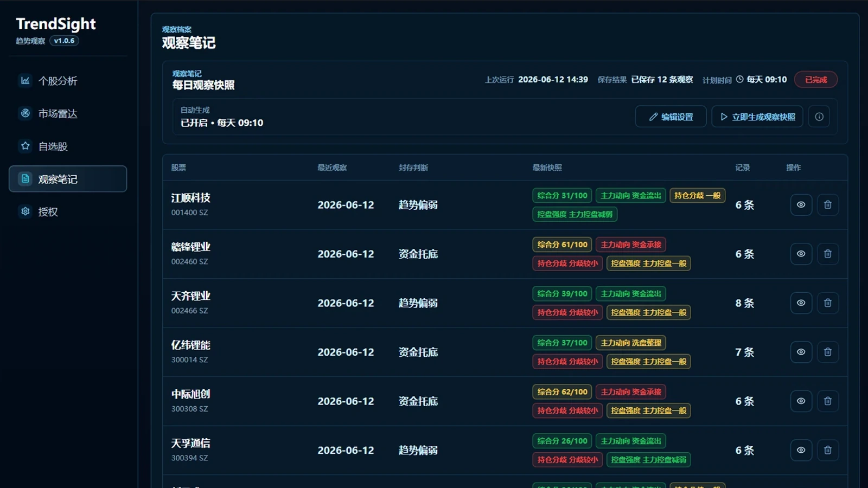The width and height of the screenshot is (868, 488).
Task: Click the 市场雷达 radar icon
Action: (25, 113)
